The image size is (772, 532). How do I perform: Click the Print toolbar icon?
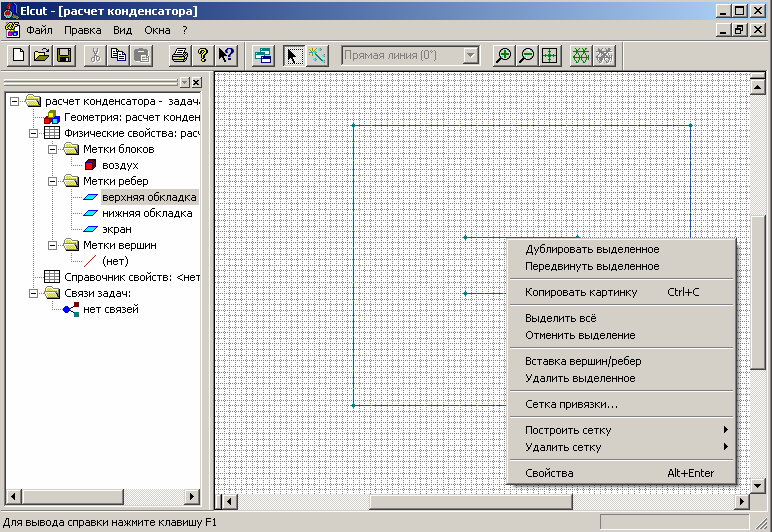tap(179, 56)
